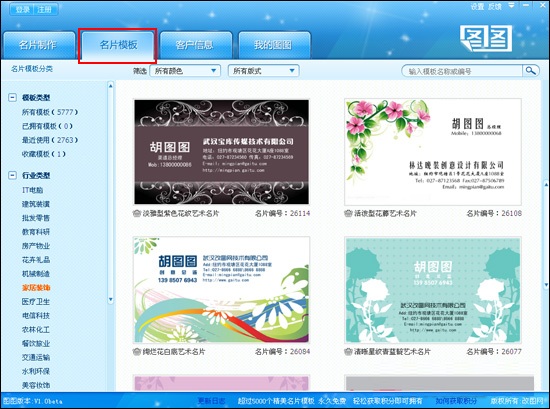Click the 登录 login button
Viewport: 550px width, 409px height.
[x=22, y=9]
